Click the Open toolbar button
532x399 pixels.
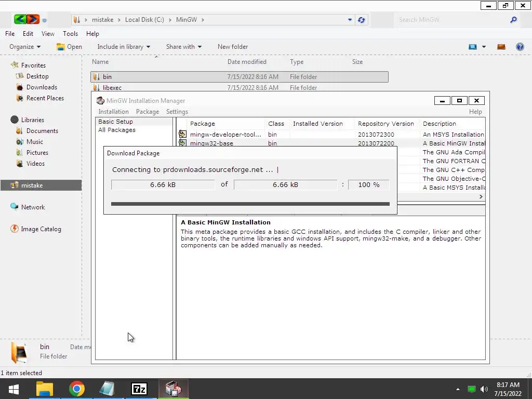click(x=69, y=47)
